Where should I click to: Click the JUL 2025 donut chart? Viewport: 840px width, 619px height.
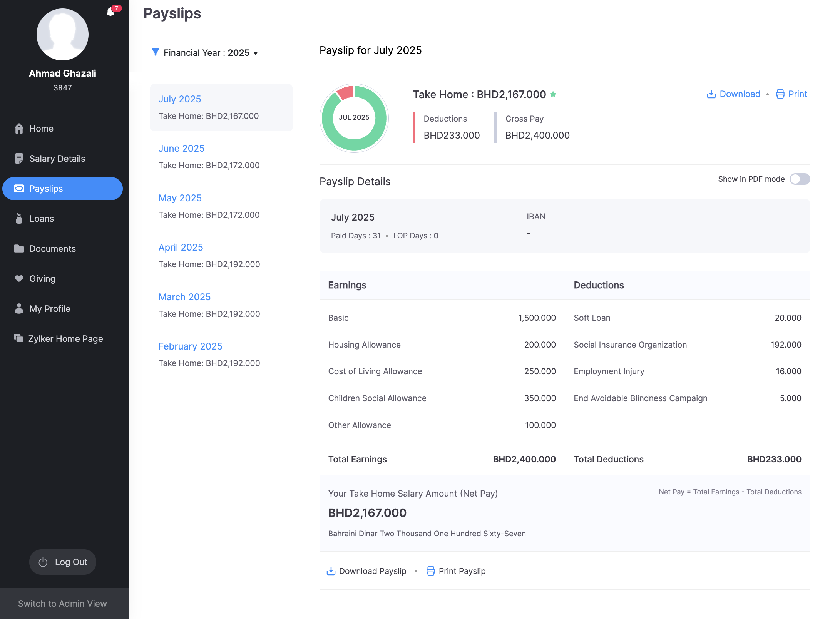tap(354, 117)
